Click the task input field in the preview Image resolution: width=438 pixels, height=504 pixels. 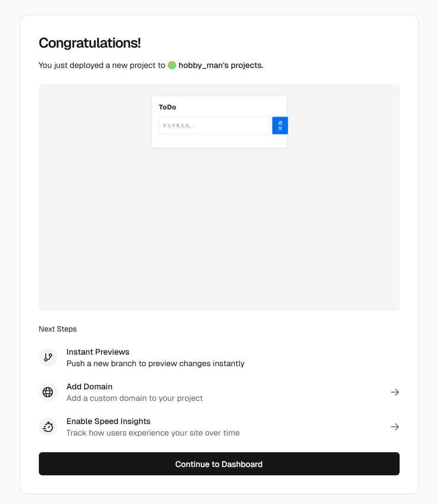pyautogui.click(x=214, y=125)
